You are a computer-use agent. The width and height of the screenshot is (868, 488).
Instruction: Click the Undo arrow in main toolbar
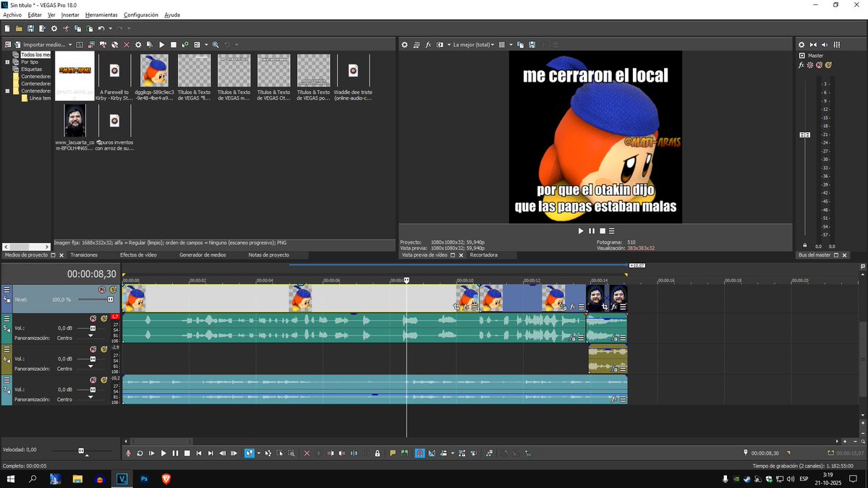point(101,28)
